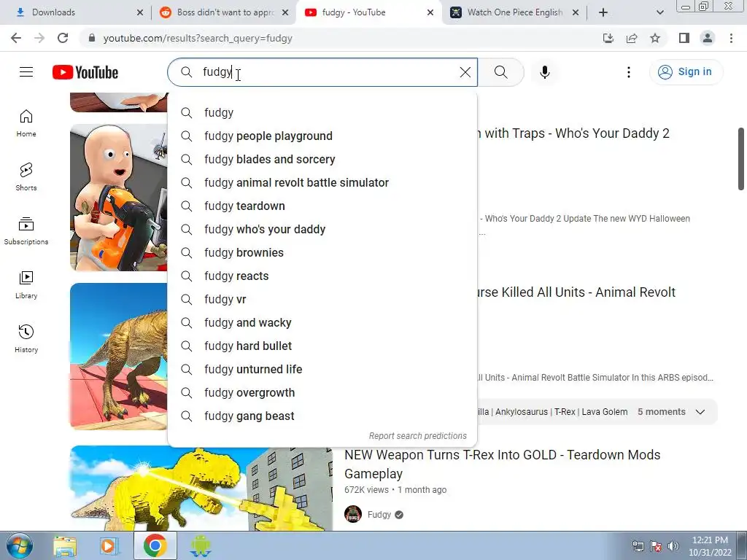Screen dimensions: 747x560
Task: Open Subscriptions in the sidebar
Action: 26,230
